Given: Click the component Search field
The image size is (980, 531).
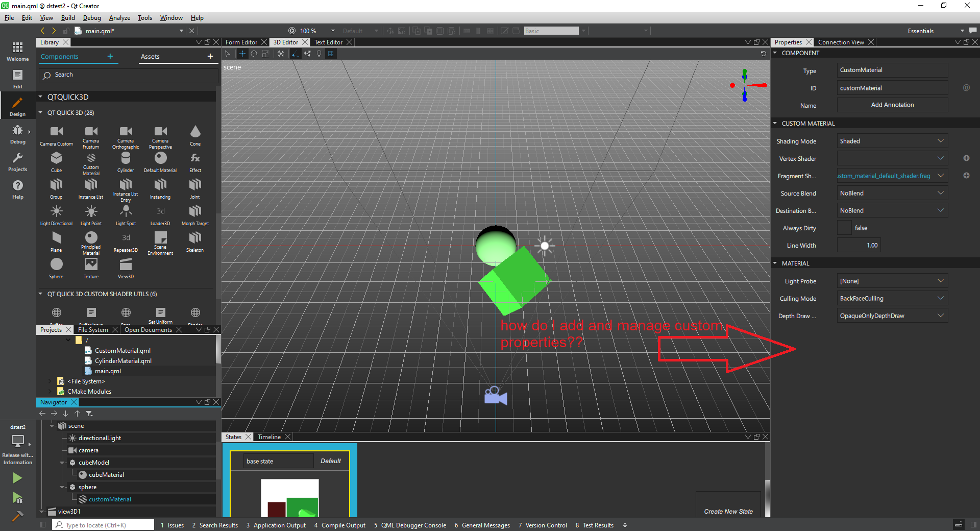Looking at the screenshot, I should (x=129, y=75).
